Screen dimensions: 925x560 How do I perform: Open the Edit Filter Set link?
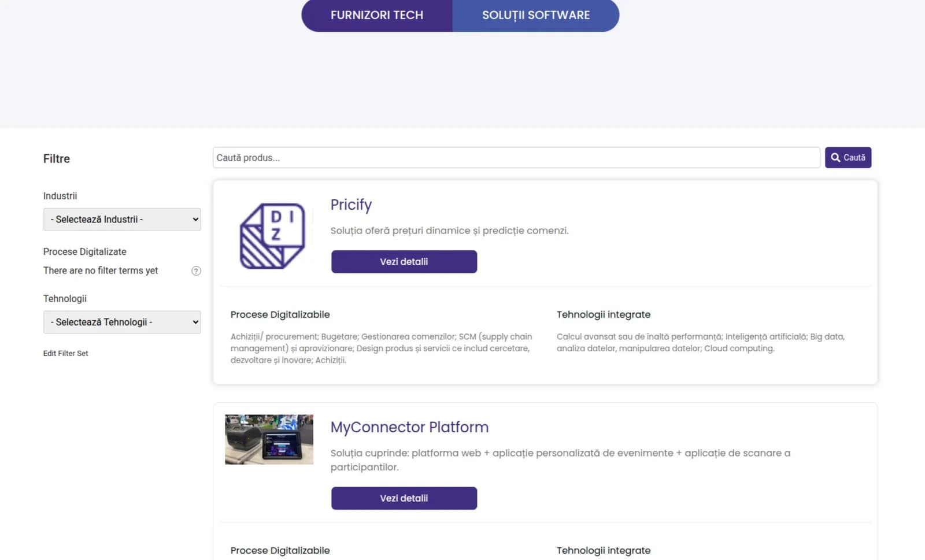[x=66, y=353]
